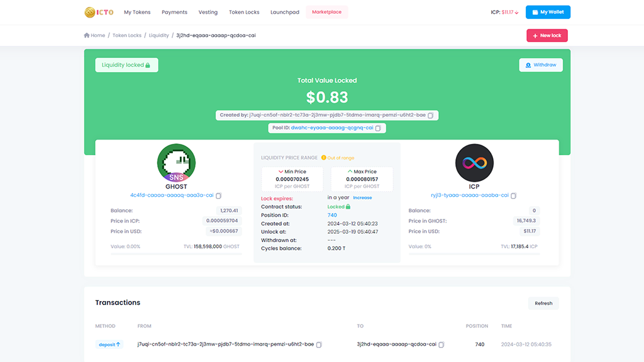
Task: Copy the GHOST canister ID
Action: (x=218, y=195)
